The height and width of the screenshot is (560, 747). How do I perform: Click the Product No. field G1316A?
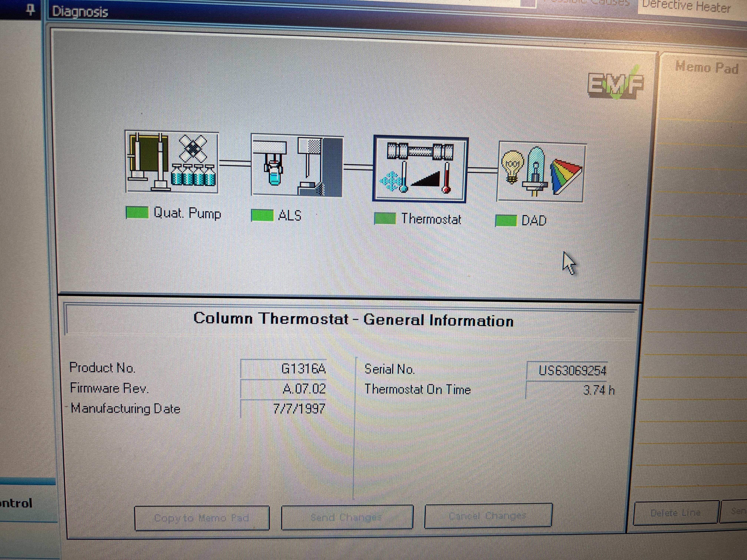(283, 369)
